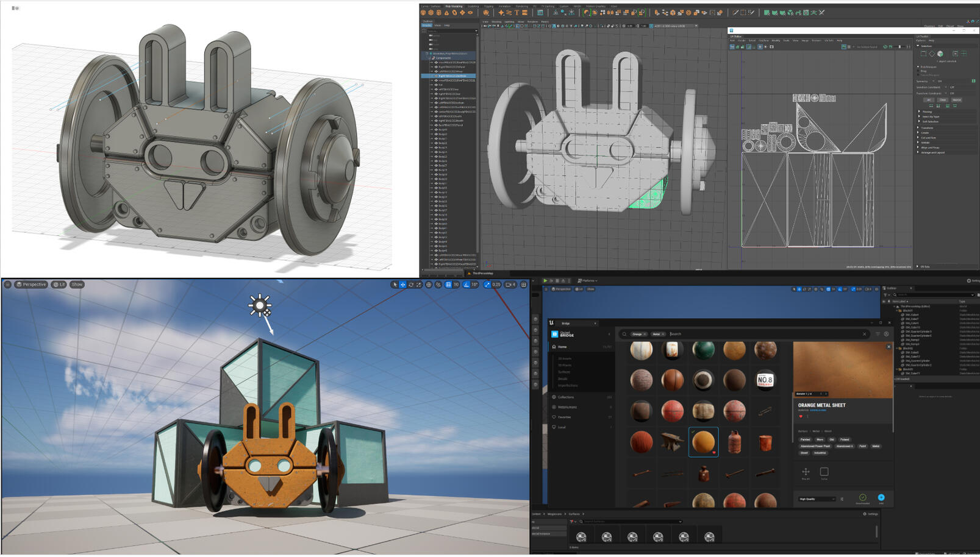Image resolution: width=980 pixels, height=557 pixels.
Task: Open the Lit view mode menu
Action: [x=59, y=285]
